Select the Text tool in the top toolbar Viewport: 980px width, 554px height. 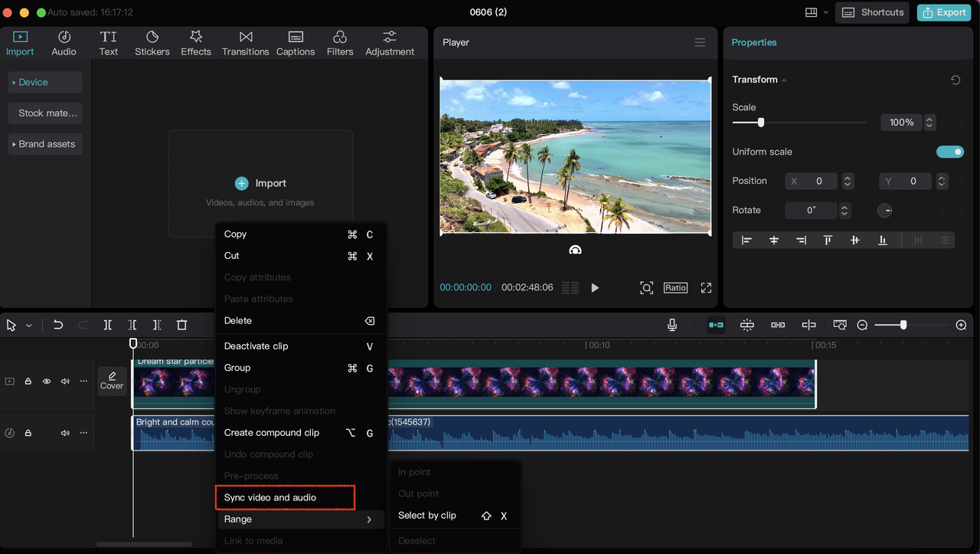[x=108, y=42]
